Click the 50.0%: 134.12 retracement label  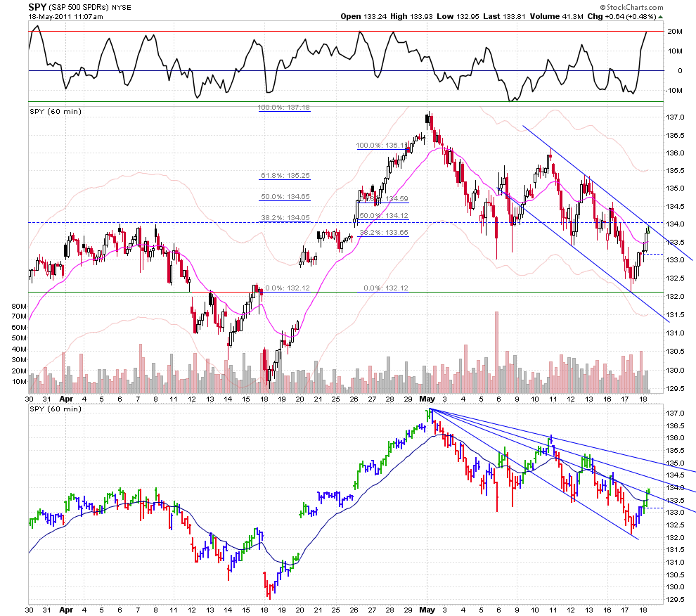[x=384, y=215]
